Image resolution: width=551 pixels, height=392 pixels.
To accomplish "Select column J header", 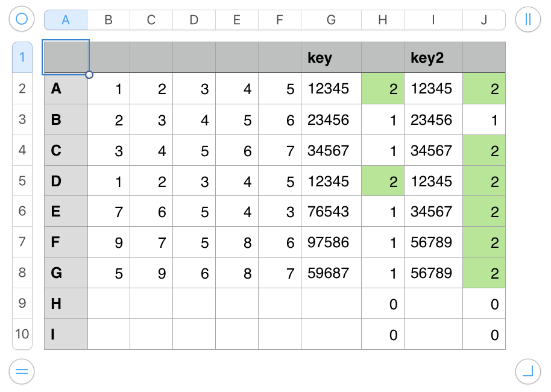I will [x=483, y=20].
